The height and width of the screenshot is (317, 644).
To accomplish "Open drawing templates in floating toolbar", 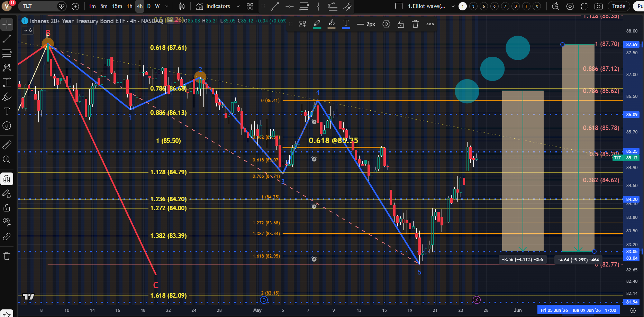I will 302,24.
